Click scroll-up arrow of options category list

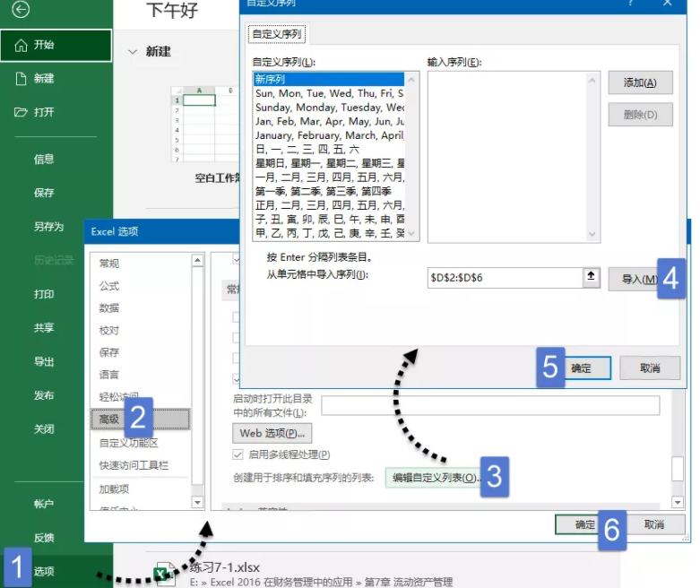pyautogui.click(x=197, y=260)
